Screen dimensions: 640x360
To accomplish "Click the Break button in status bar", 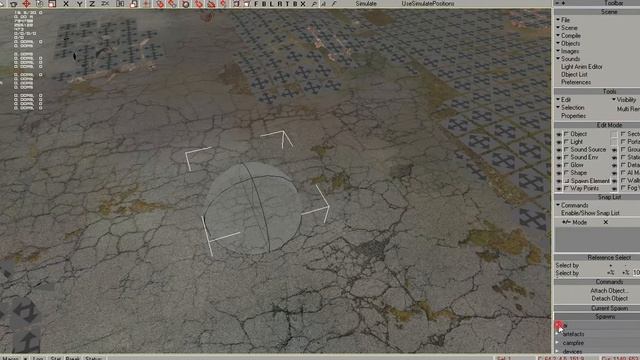I will point(72,358).
